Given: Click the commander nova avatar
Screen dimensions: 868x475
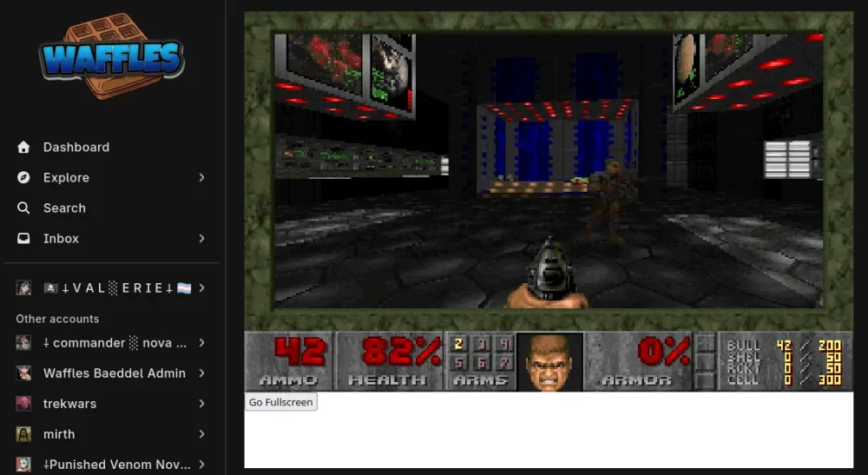Looking at the screenshot, I should pyautogui.click(x=23, y=343).
